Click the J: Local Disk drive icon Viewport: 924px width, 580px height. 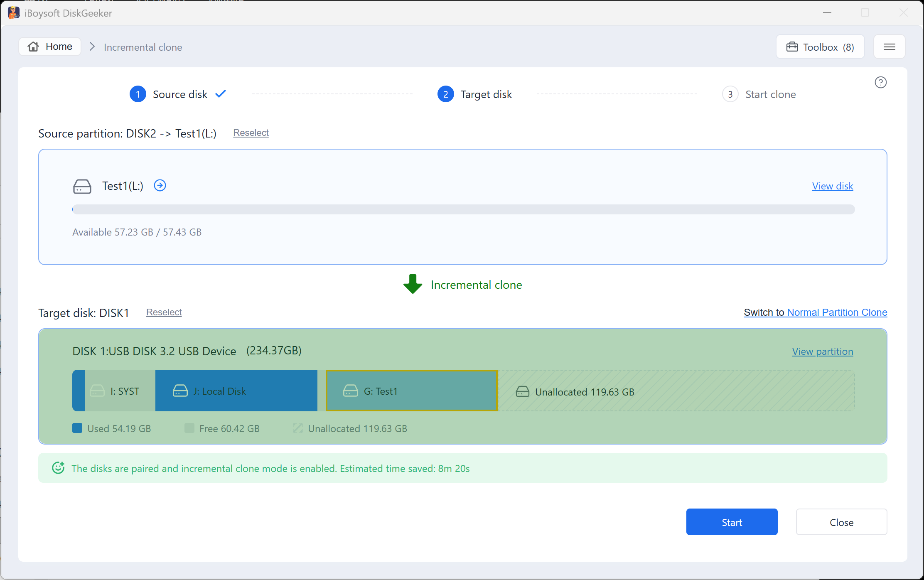180,391
